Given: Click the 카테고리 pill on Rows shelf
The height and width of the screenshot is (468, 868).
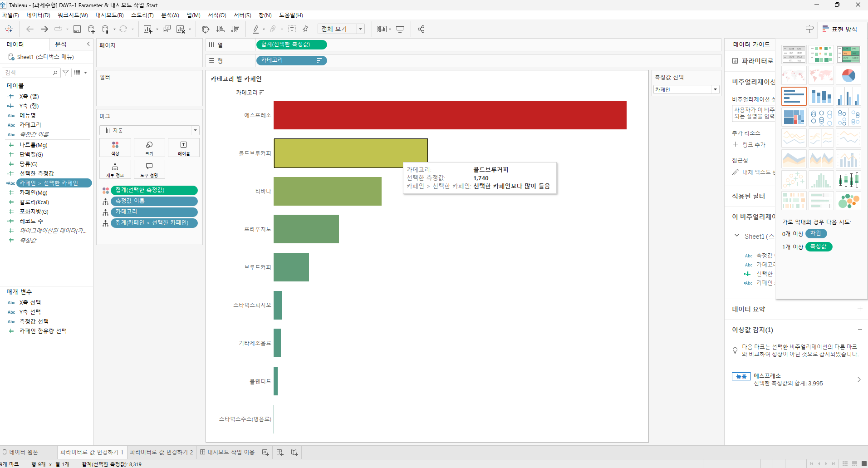Looking at the screenshot, I should pos(291,60).
